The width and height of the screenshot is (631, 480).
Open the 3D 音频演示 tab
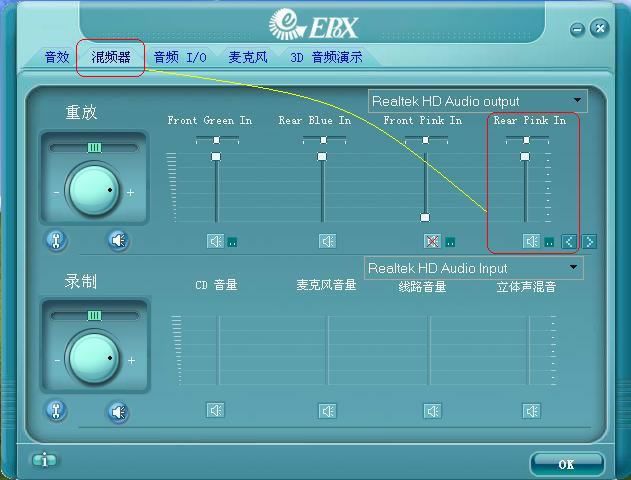pyautogui.click(x=326, y=57)
